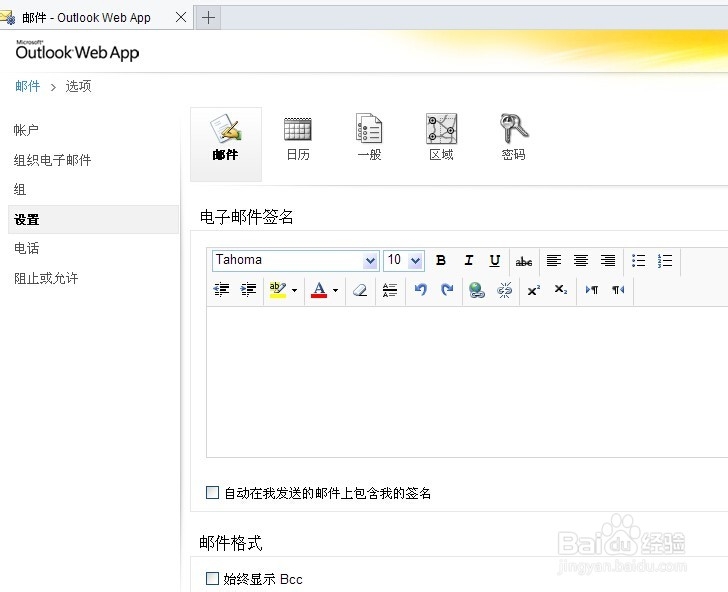
Task: Clear formatting with eraser icon
Action: click(360, 290)
